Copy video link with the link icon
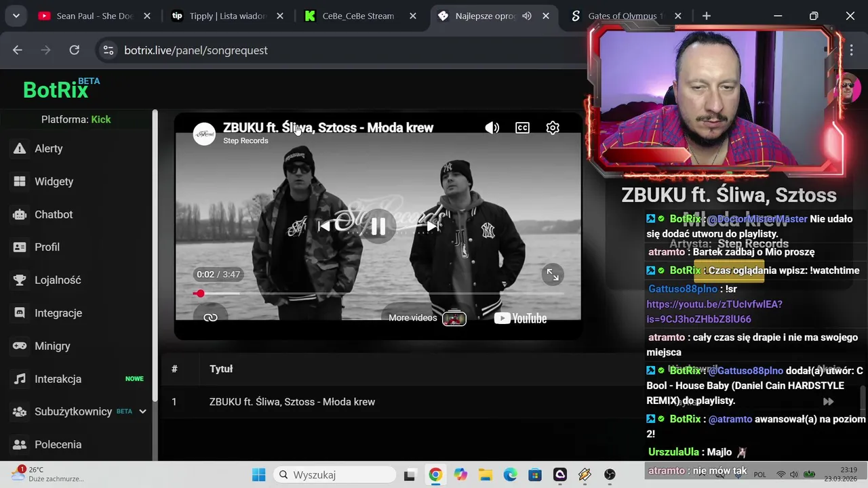Image resolution: width=868 pixels, height=488 pixels. [x=210, y=317]
